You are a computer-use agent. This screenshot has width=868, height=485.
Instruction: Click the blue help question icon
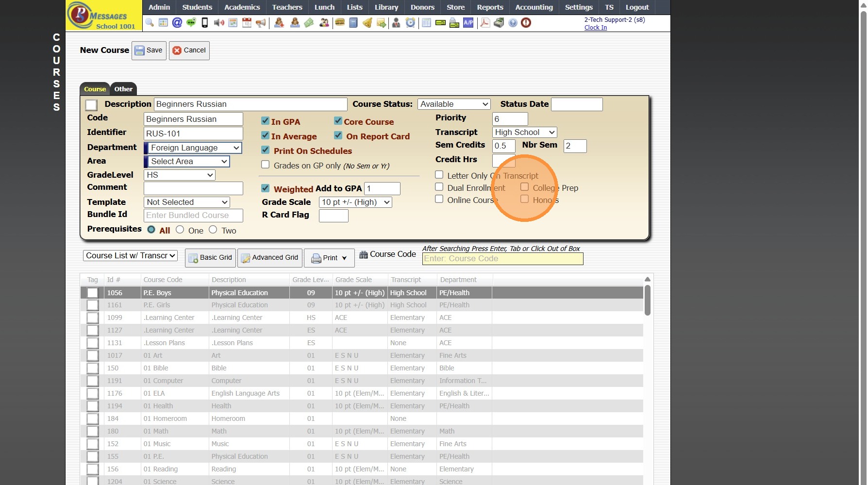513,23
